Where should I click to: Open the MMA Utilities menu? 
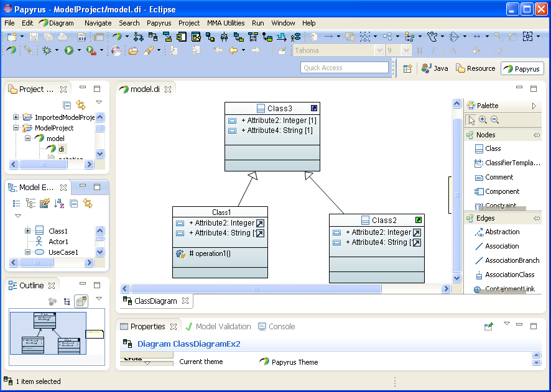point(226,23)
